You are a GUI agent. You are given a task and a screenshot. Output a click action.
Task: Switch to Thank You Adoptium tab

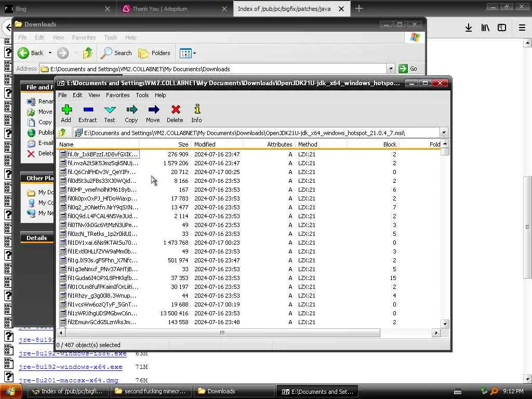click(x=175, y=9)
